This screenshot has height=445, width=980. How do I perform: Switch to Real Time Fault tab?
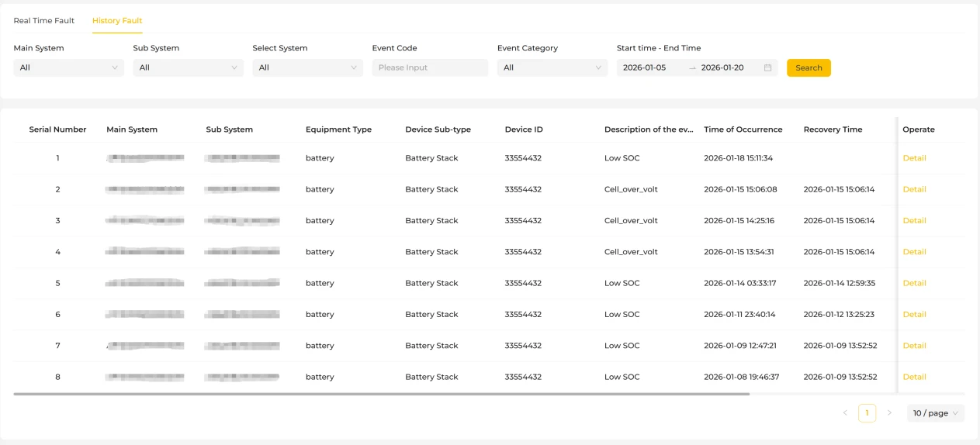[44, 20]
